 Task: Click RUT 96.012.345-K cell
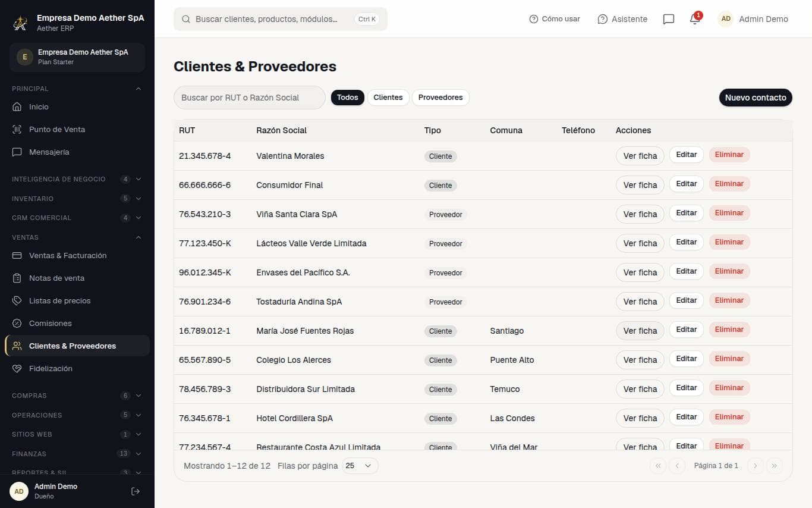[x=205, y=272]
